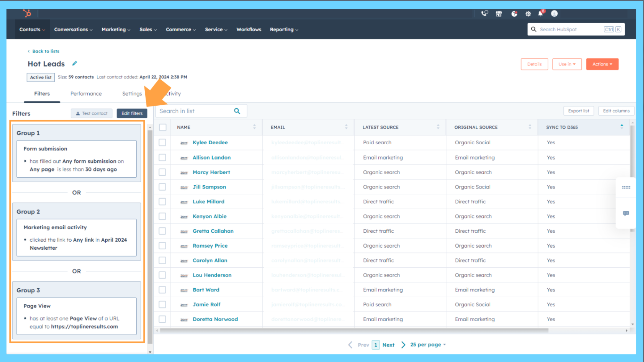Change the 25 per page setting
This screenshot has height=362, width=644.
pyautogui.click(x=428, y=345)
